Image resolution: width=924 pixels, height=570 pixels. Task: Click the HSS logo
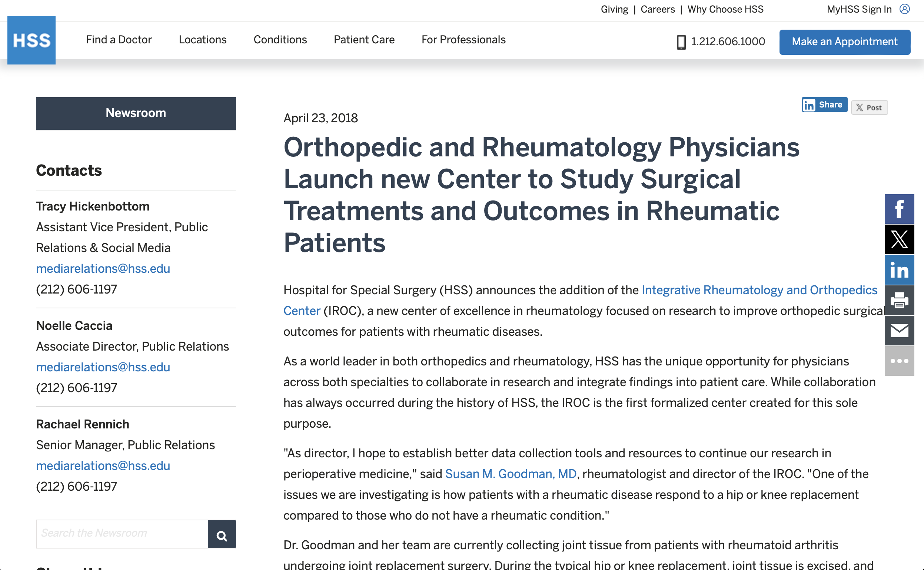click(x=31, y=40)
